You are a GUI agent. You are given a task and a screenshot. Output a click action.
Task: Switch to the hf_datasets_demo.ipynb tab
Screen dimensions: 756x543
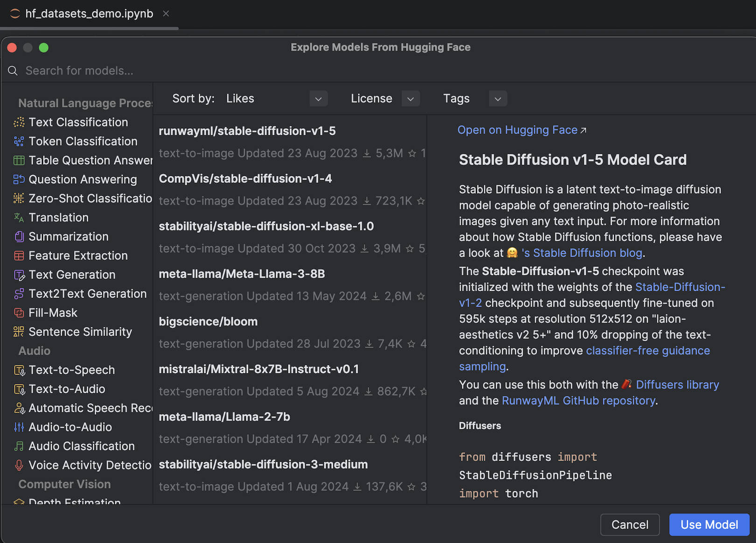coord(89,14)
